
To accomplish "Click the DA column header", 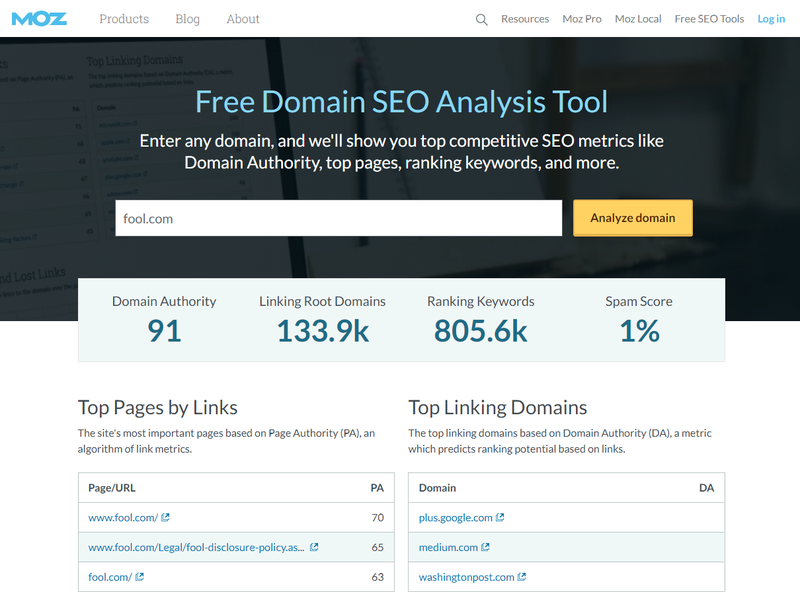I will [707, 488].
